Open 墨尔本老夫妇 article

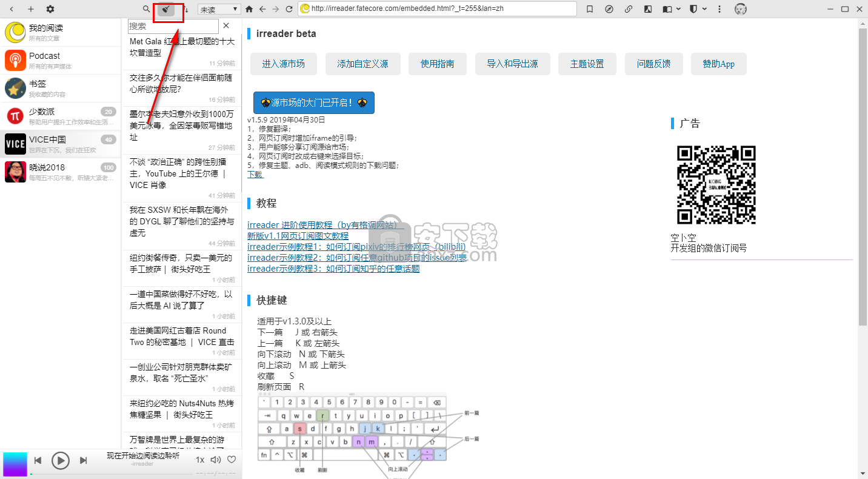[182, 130]
